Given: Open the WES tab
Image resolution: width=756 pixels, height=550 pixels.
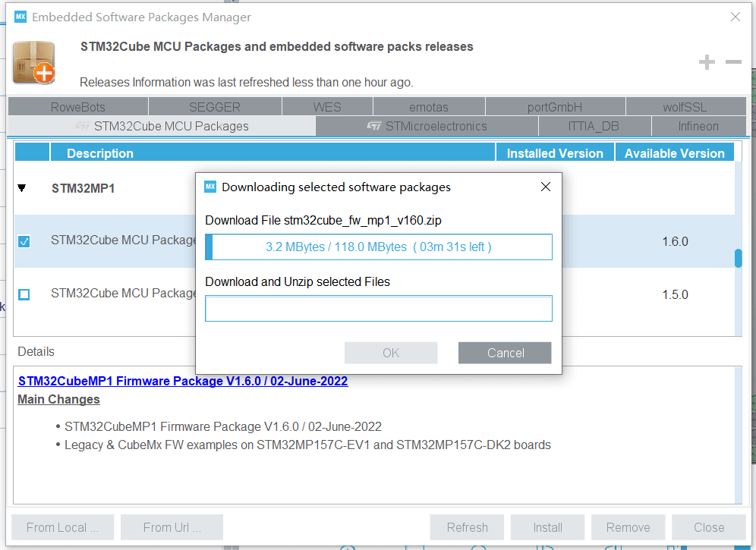Looking at the screenshot, I should click(x=327, y=106).
